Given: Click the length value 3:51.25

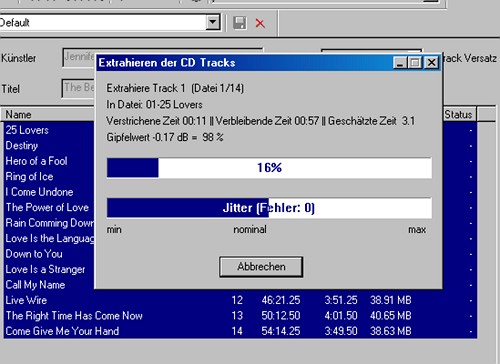Looking at the screenshot, I should click(x=341, y=300).
